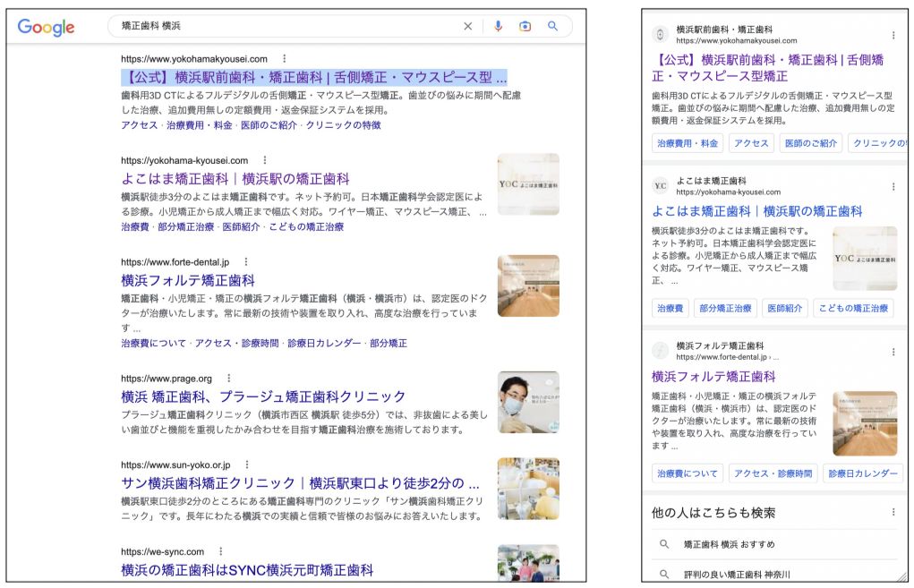Click clinic interior thumbnail beside desktop 横浜フォルテ result
The image size is (914, 588).
[529, 286]
